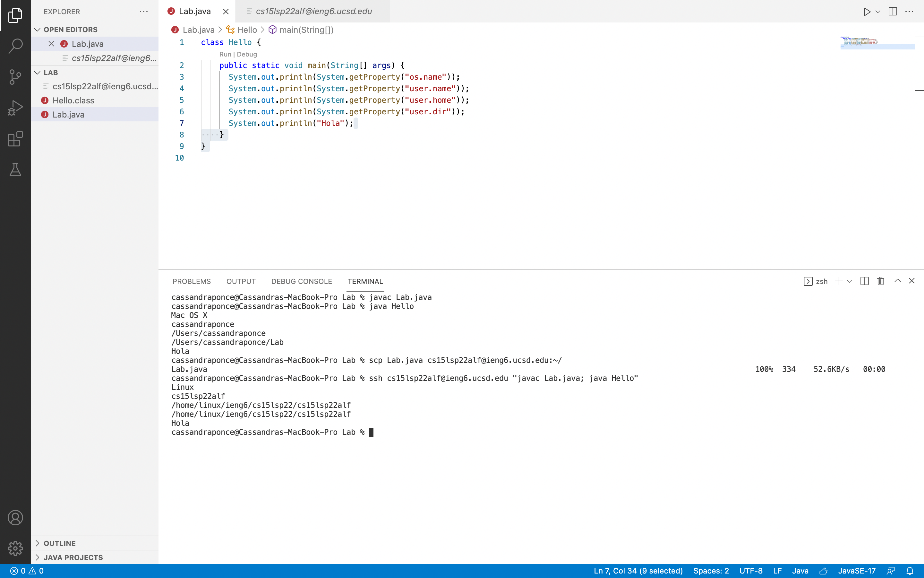The image size is (924, 578).
Task: Close the bottom panel
Action: click(x=912, y=281)
